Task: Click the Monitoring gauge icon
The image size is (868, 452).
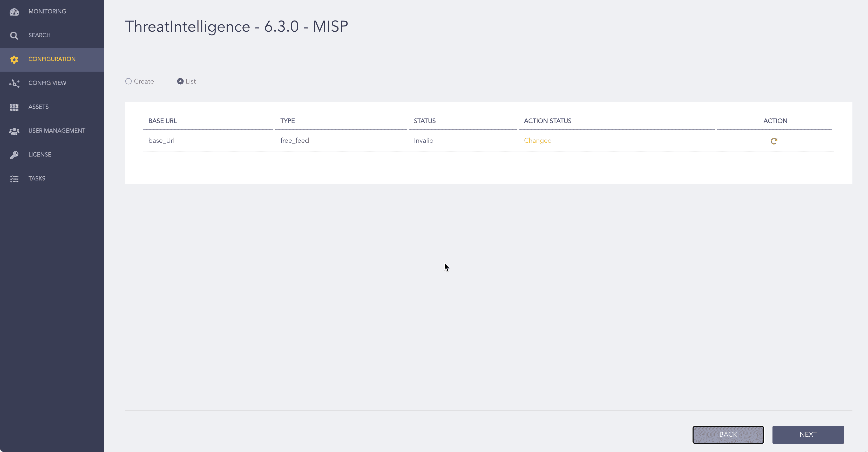Action: pos(14,12)
